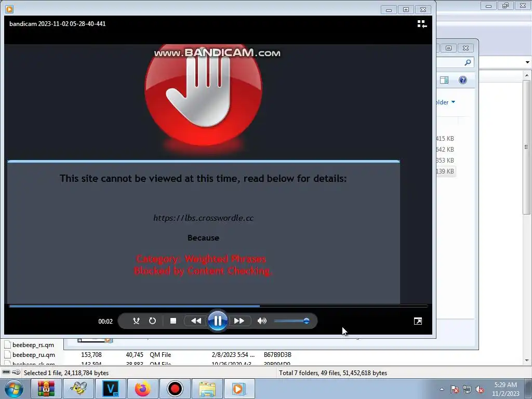This screenshot has height=399, width=532.
Task: Click the video title bandicam 2023-11-02
Action: pyautogui.click(x=57, y=24)
